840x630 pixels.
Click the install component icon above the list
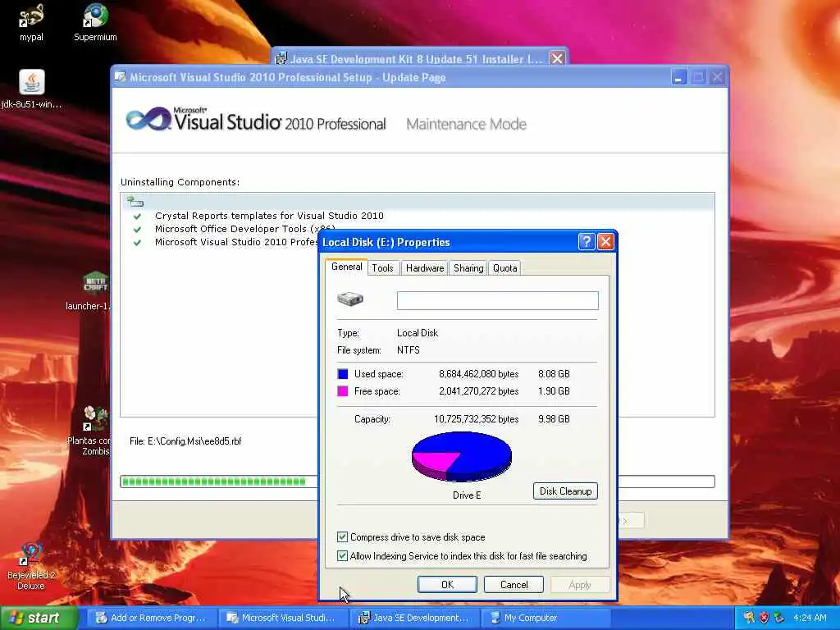click(135, 202)
